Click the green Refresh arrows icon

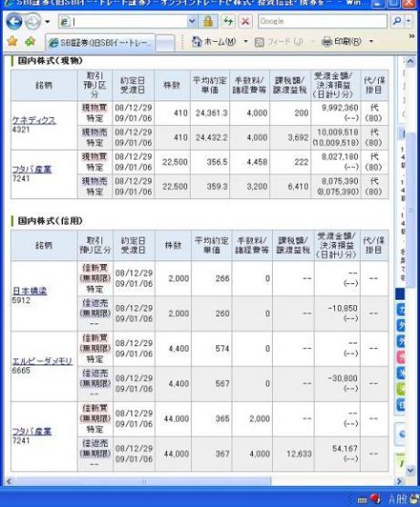[228, 22]
